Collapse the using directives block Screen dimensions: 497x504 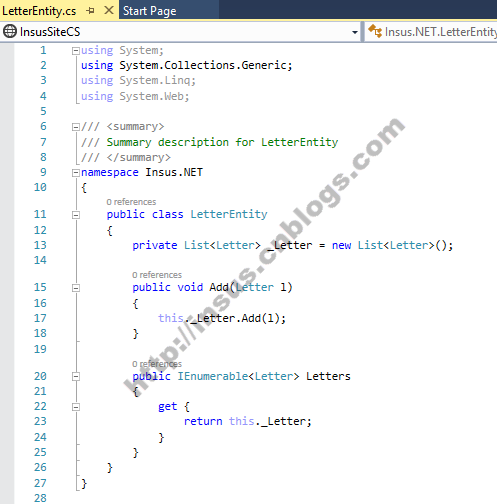point(76,51)
